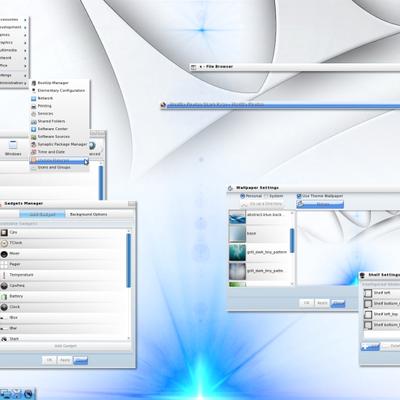The image size is (400, 400).
Task: Open Time and Date settings
Action: (x=59, y=152)
